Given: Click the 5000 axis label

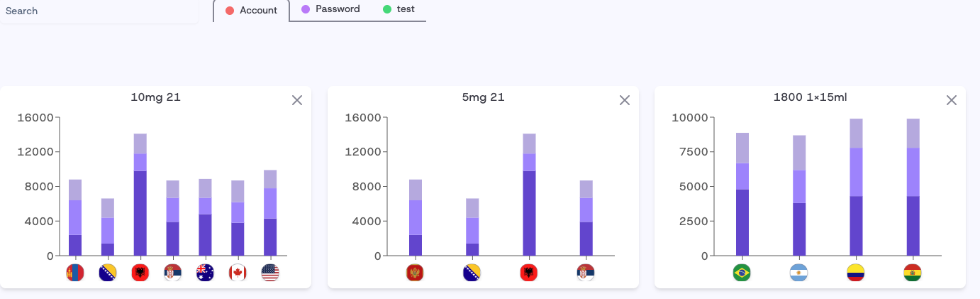Looking at the screenshot, I should 693,187.
